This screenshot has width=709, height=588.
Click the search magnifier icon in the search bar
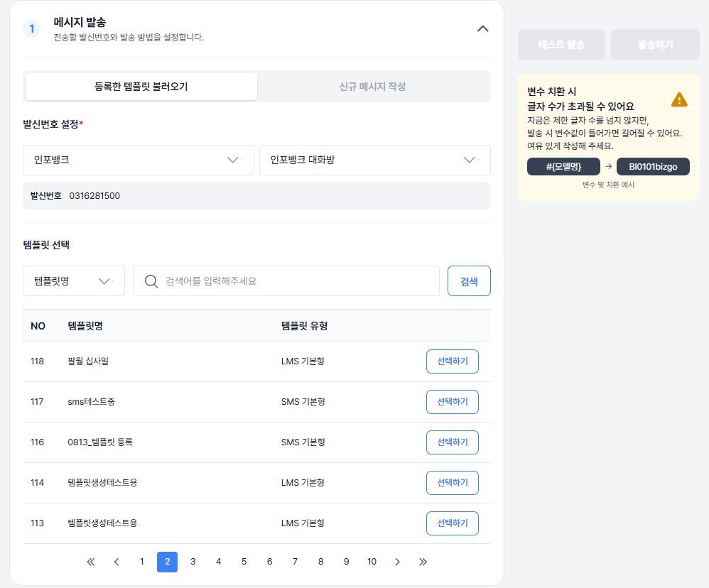151,281
